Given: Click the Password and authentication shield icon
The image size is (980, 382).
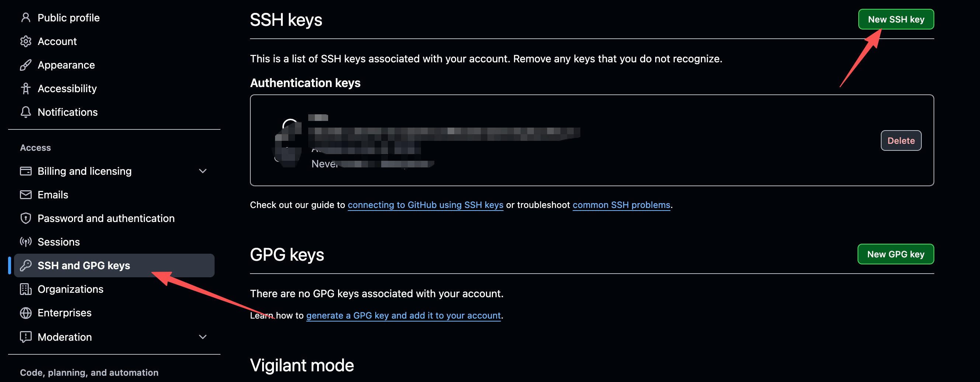Looking at the screenshot, I should tap(25, 218).
